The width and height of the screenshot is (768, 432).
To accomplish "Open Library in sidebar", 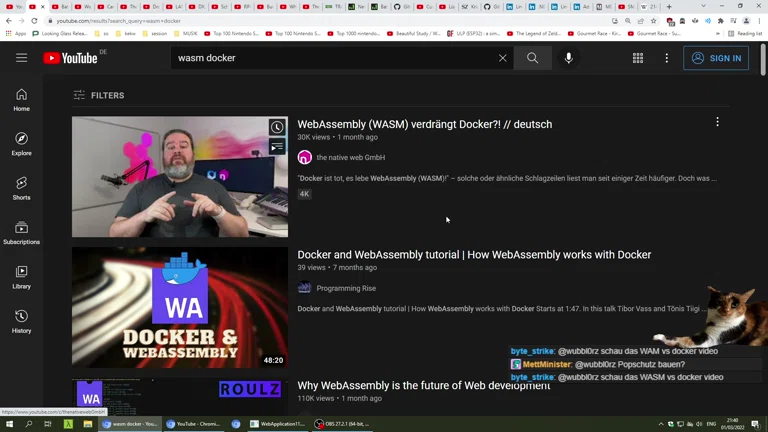I will (22, 277).
